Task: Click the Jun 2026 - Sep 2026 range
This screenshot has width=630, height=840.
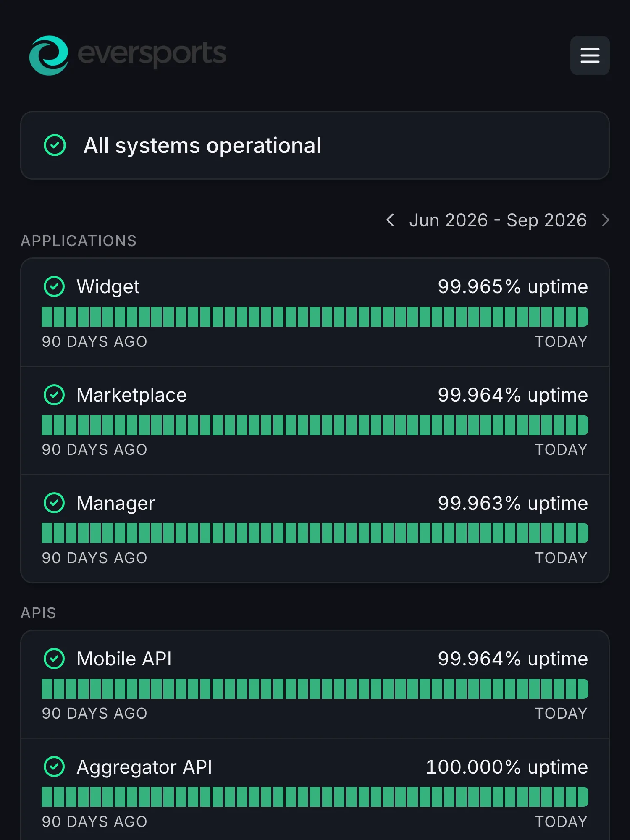Action: point(498,220)
